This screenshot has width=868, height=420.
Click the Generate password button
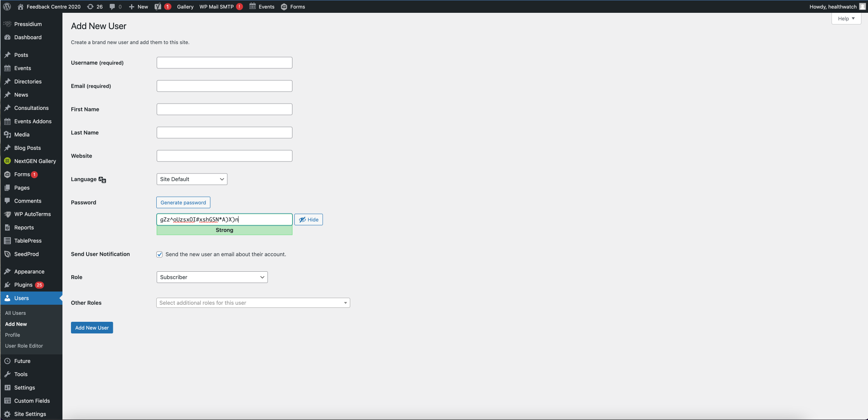[x=183, y=203]
